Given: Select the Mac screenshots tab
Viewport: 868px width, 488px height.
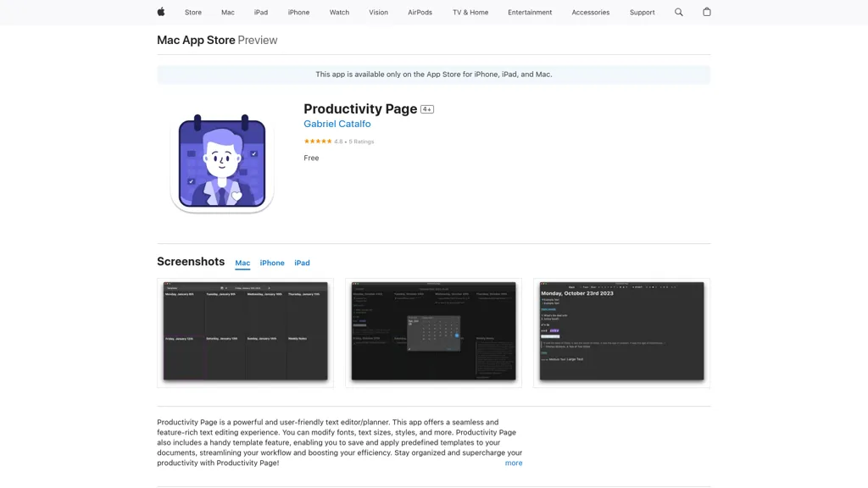Looking at the screenshot, I should coord(242,263).
